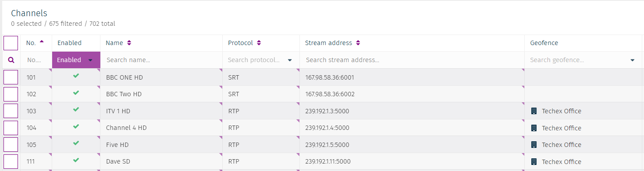This screenshot has height=171, width=644.
Task: Click stream address 167.98.58.36:6001
Action: pyautogui.click(x=330, y=77)
